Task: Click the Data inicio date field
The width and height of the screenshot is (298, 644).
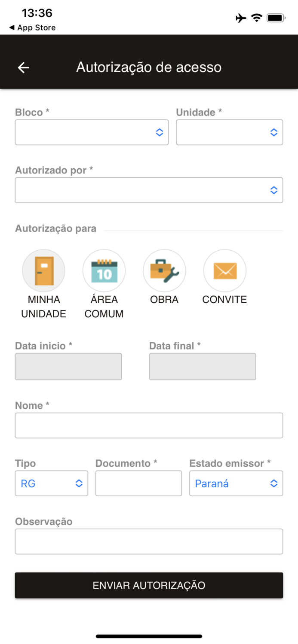Action: click(68, 366)
